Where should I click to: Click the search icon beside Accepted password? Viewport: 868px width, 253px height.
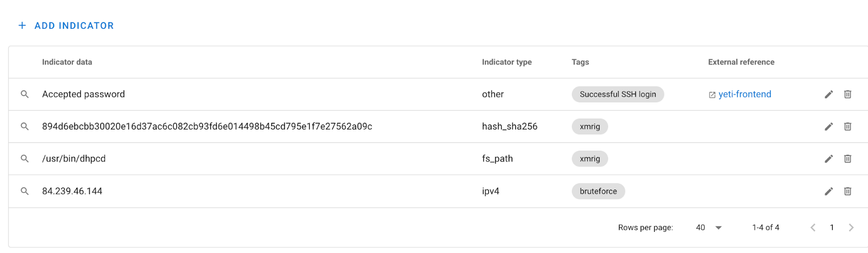[x=24, y=94]
